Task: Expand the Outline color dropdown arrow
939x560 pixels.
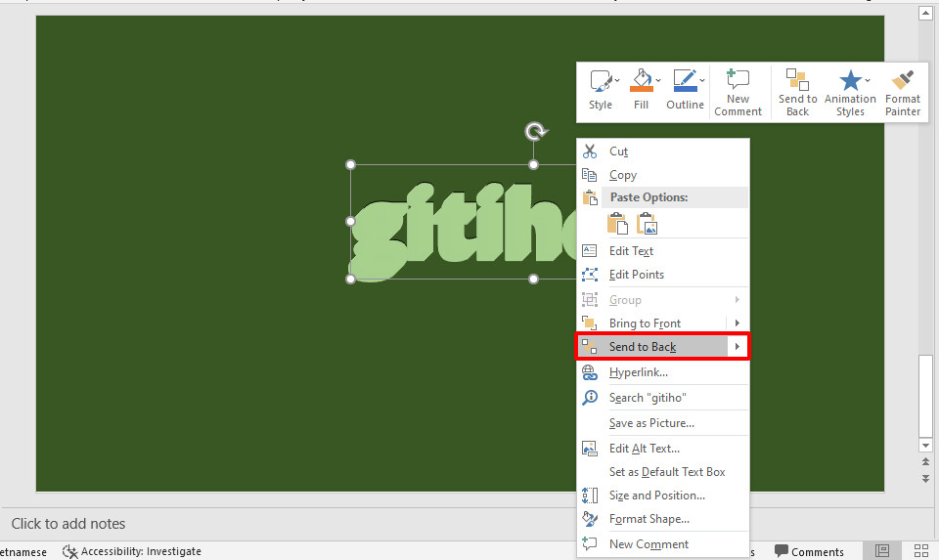Action: pyautogui.click(x=702, y=80)
